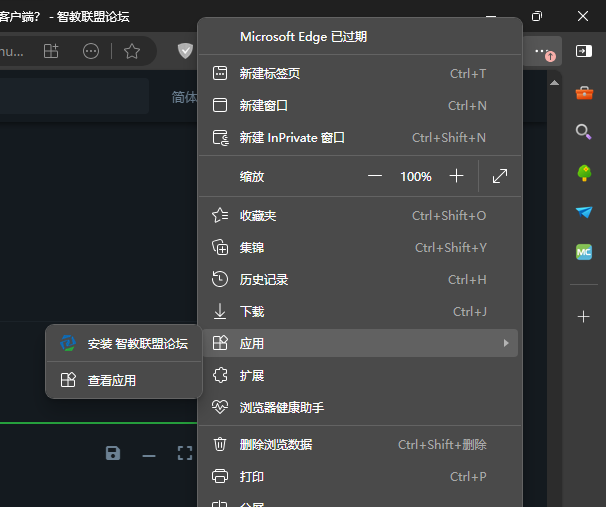This screenshot has width=606, height=507.
Task: Increase zoom with the plus button
Action: click(x=456, y=176)
